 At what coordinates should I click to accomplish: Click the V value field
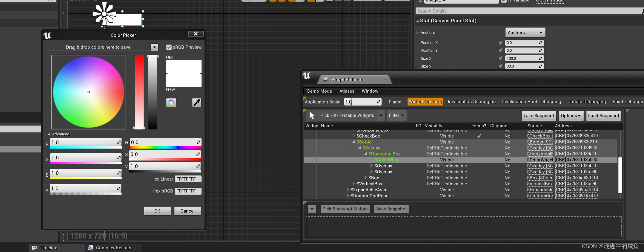click(x=165, y=166)
